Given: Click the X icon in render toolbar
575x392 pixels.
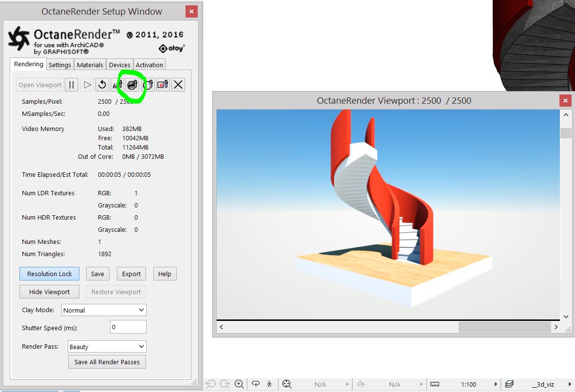Looking at the screenshot, I should [x=178, y=85].
